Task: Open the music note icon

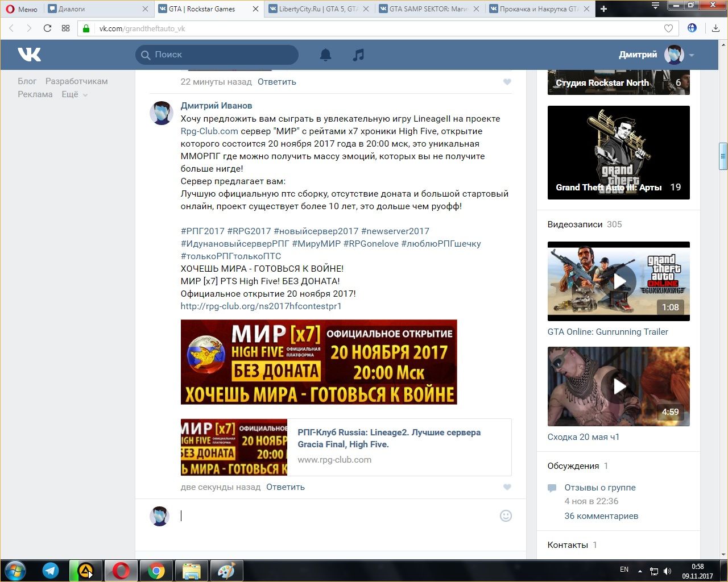Action: pyautogui.click(x=358, y=55)
